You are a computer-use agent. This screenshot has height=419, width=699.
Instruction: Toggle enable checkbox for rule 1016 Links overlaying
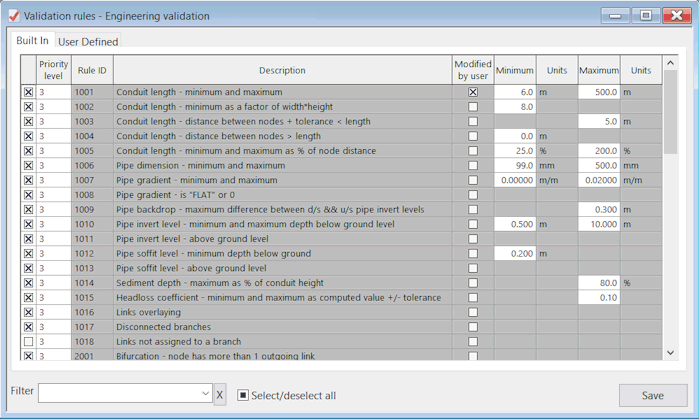tap(29, 312)
